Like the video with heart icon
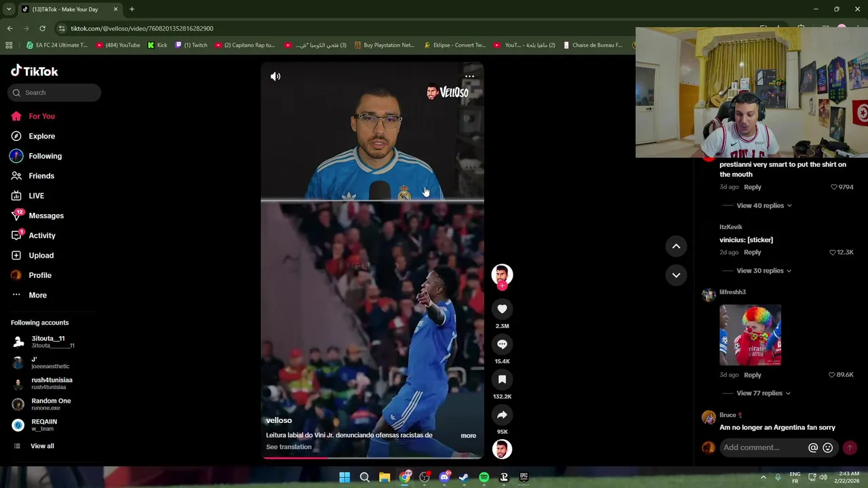The height and width of the screenshot is (488, 868). 502,309
